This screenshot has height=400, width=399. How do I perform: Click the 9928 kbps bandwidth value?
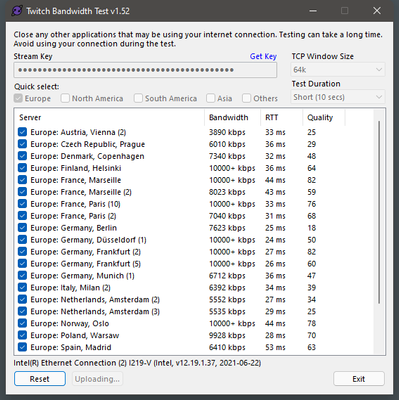(227, 335)
